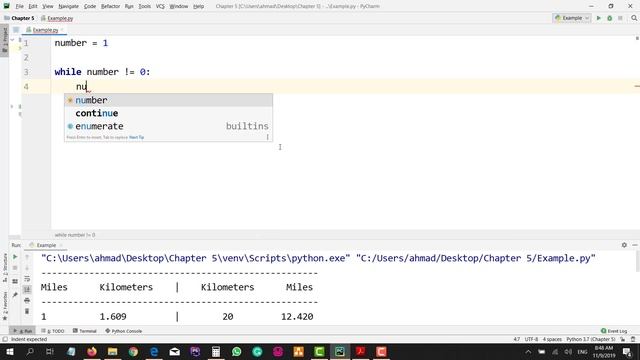Viewport: 640px width, 360px height.
Task: Open the Favorites side tool window
Action: (4, 306)
